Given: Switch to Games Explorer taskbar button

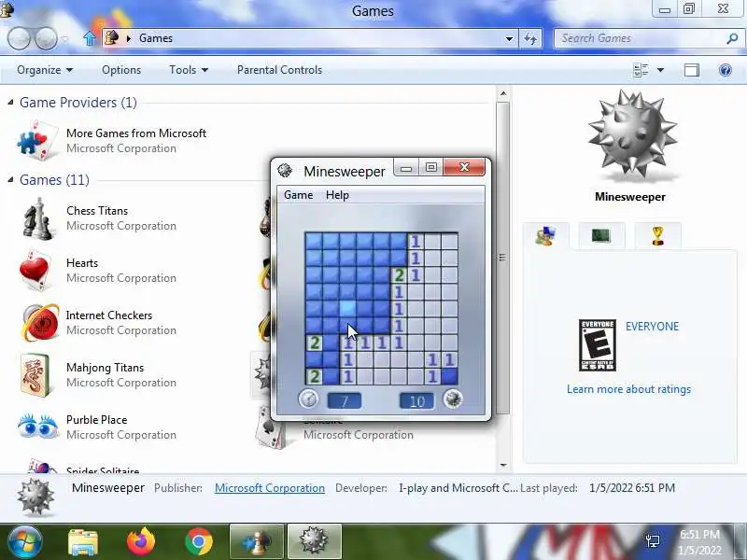Looking at the screenshot, I should (x=257, y=541).
